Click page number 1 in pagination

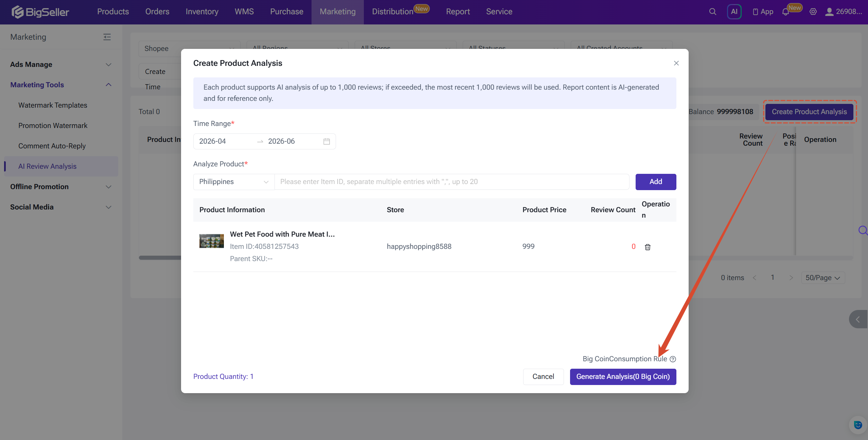pyautogui.click(x=773, y=278)
